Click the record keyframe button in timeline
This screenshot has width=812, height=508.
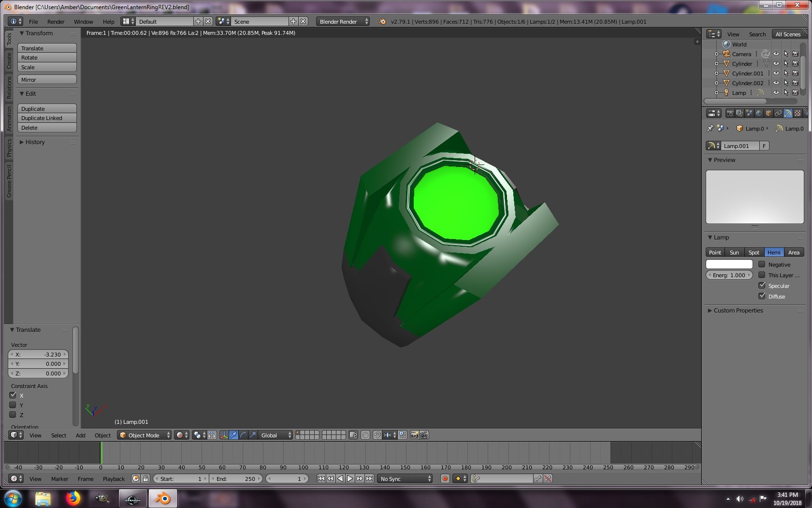[x=445, y=478]
